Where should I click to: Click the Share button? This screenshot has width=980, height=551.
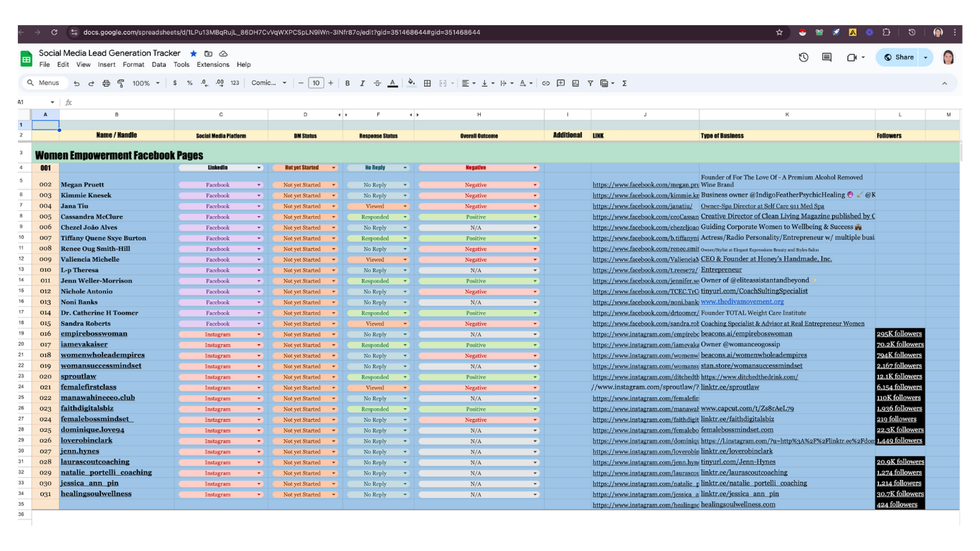(x=898, y=57)
